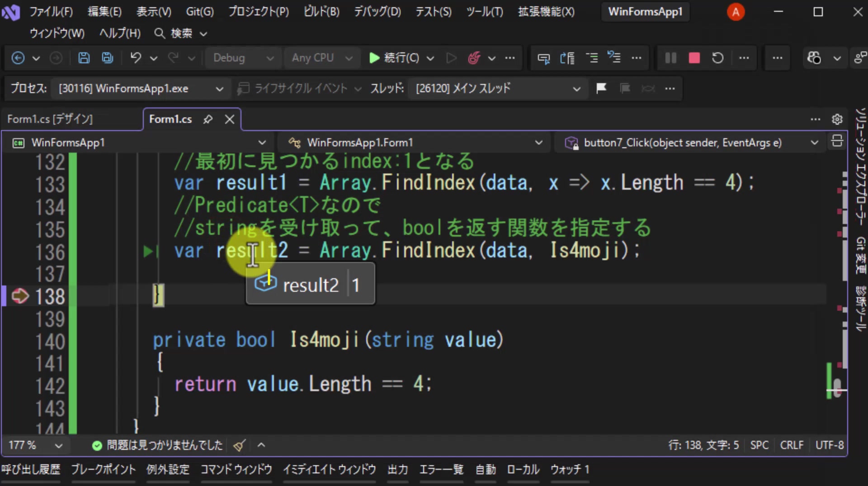Click the Undo arrow icon
This screenshot has height=486, width=868.
[x=136, y=58]
